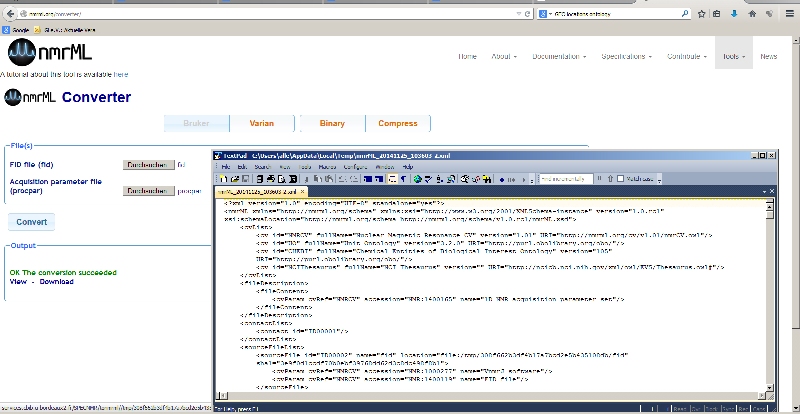
Task: Expand the Documentation dropdown menu
Action: [x=559, y=56]
